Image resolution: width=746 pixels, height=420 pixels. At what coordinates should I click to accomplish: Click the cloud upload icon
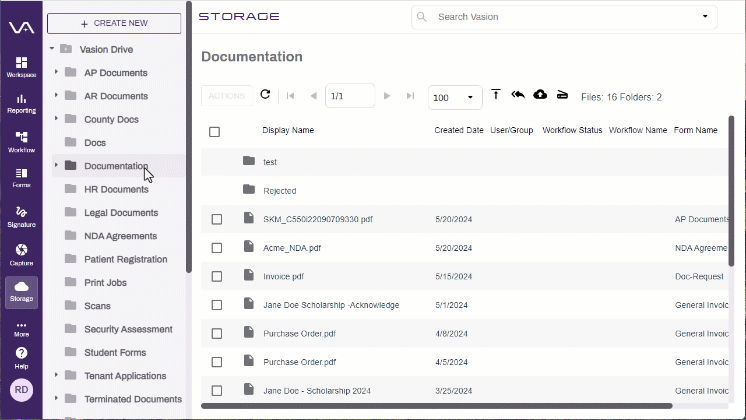pyautogui.click(x=540, y=95)
